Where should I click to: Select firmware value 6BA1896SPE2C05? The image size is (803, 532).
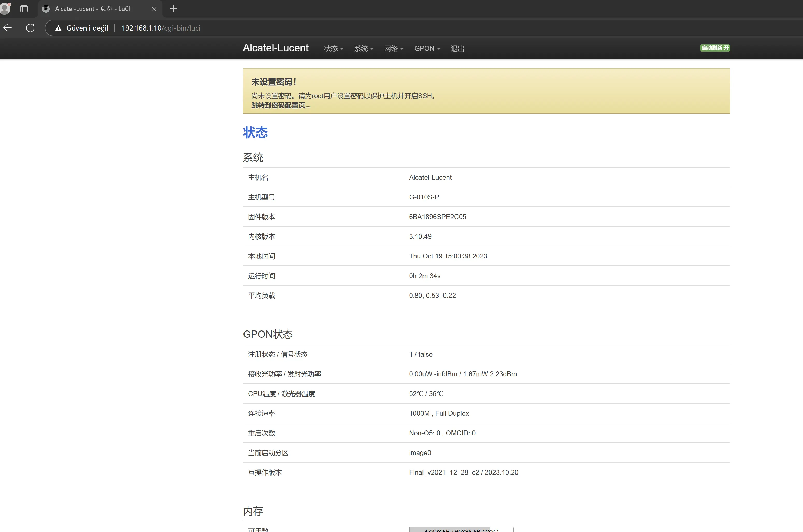tap(437, 217)
